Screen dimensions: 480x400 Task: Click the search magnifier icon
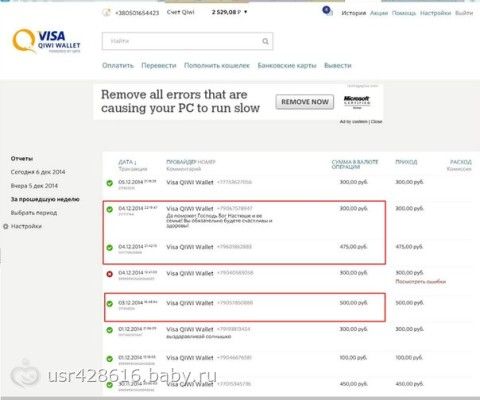tap(265, 41)
